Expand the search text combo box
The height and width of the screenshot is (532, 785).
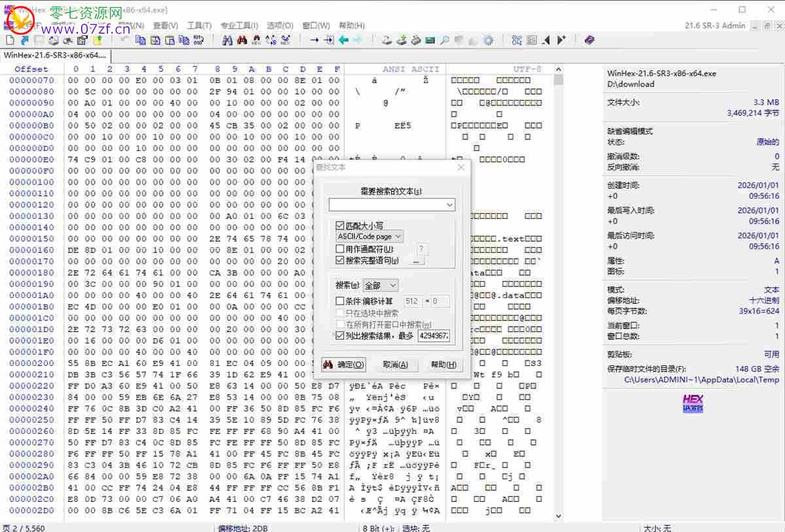pos(450,205)
